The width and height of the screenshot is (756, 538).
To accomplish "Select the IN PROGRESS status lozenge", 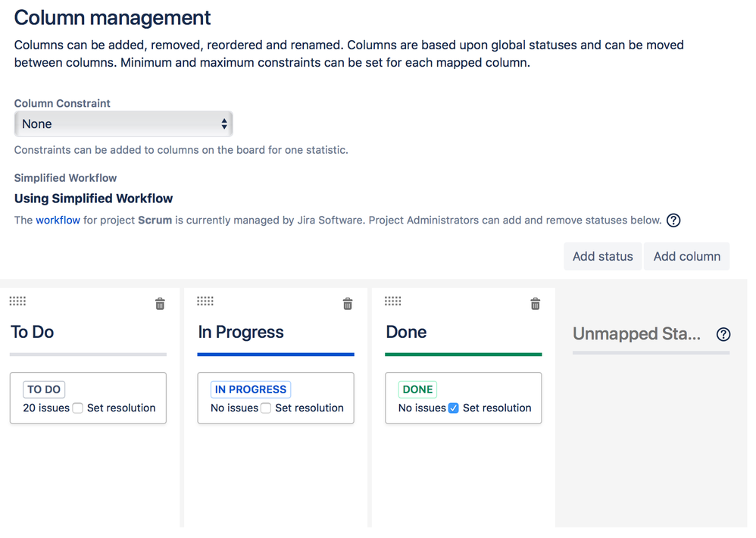I will [251, 389].
